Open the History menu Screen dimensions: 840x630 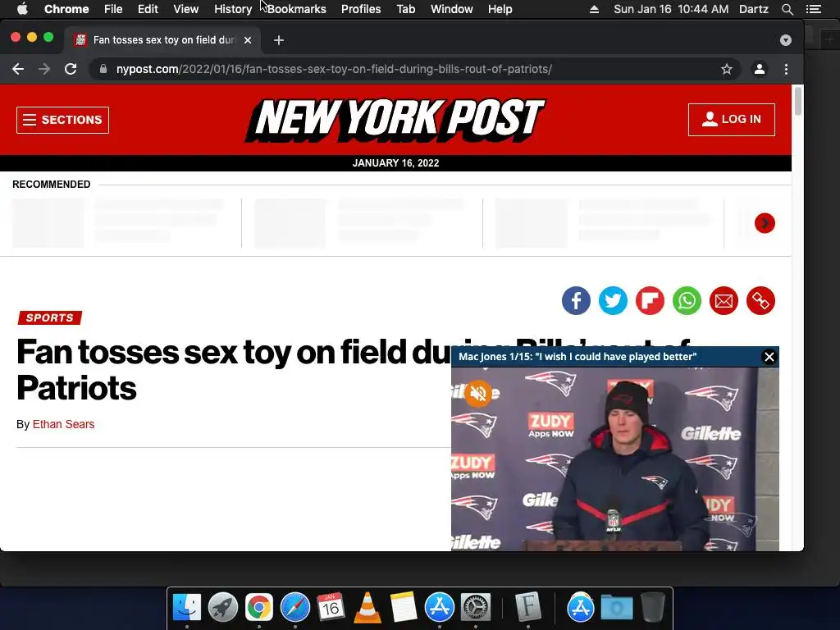click(233, 9)
